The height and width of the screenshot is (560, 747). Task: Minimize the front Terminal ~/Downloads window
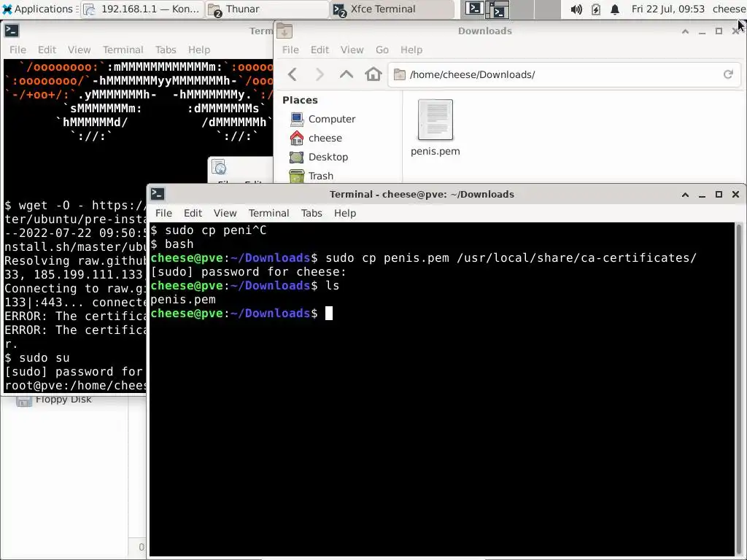pyautogui.click(x=702, y=194)
